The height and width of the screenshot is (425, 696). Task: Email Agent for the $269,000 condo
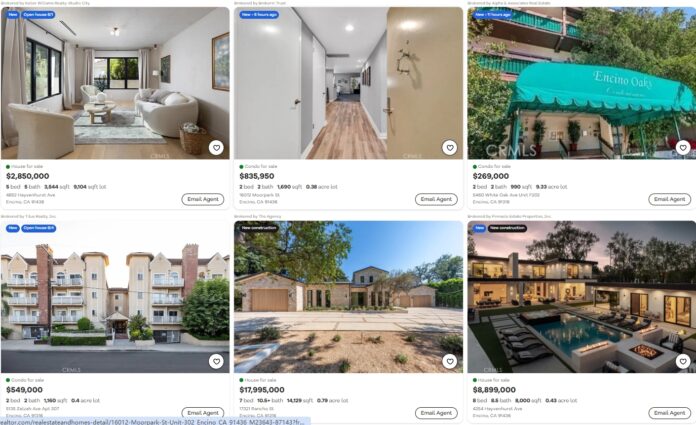(x=670, y=199)
